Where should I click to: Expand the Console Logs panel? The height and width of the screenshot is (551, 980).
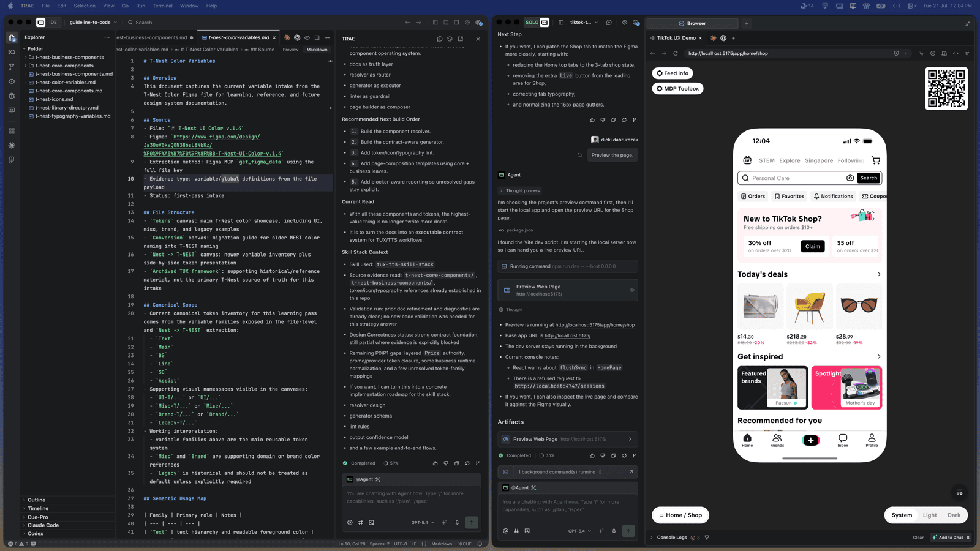(652, 538)
